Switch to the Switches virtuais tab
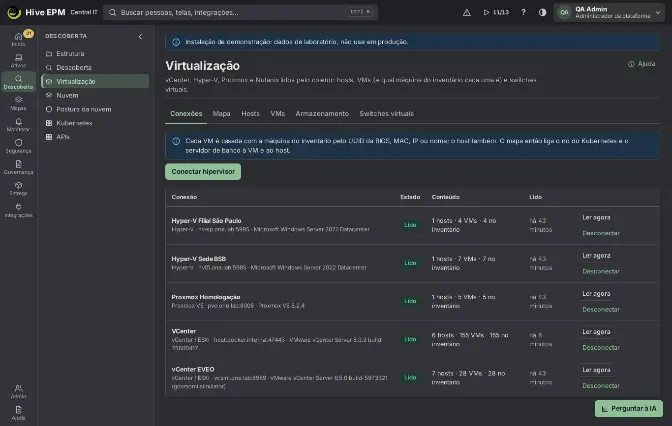The width and height of the screenshot is (672, 426). tap(386, 114)
